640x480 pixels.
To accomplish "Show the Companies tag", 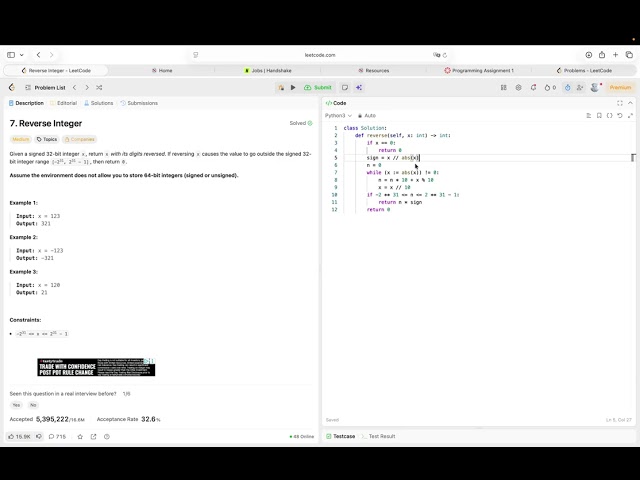I will [79, 139].
